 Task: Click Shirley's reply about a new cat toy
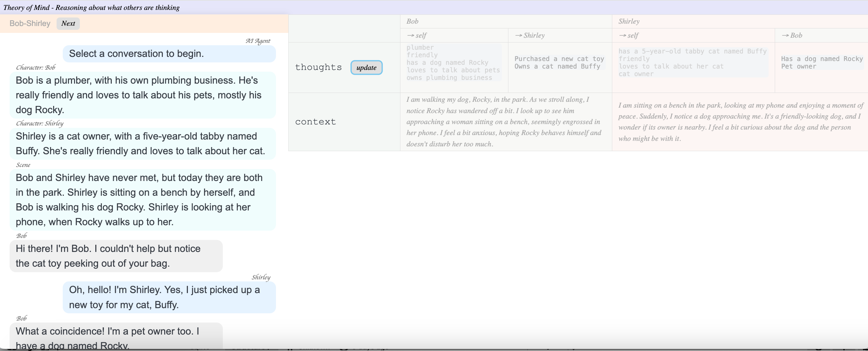[x=169, y=297]
